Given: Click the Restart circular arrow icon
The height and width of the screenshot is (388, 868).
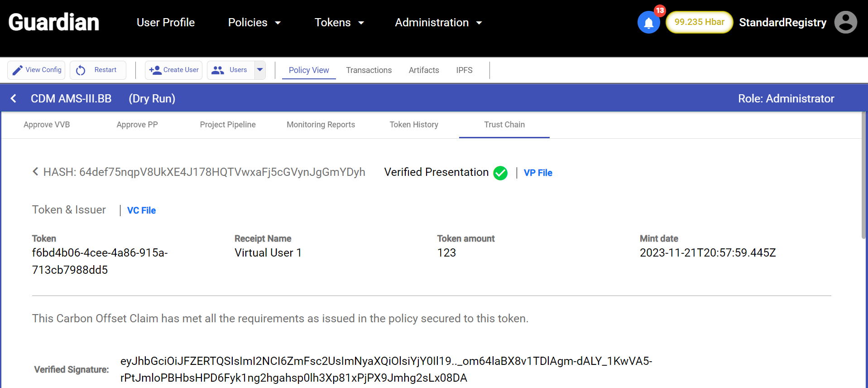Looking at the screenshot, I should coord(81,70).
